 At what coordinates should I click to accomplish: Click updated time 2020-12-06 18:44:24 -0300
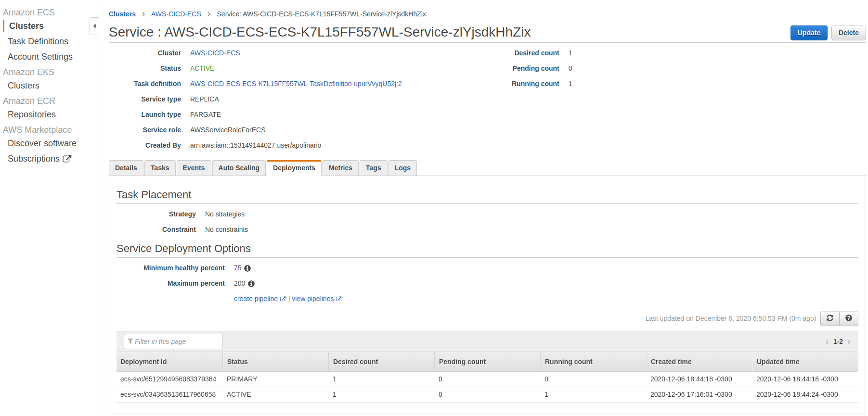click(x=797, y=394)
